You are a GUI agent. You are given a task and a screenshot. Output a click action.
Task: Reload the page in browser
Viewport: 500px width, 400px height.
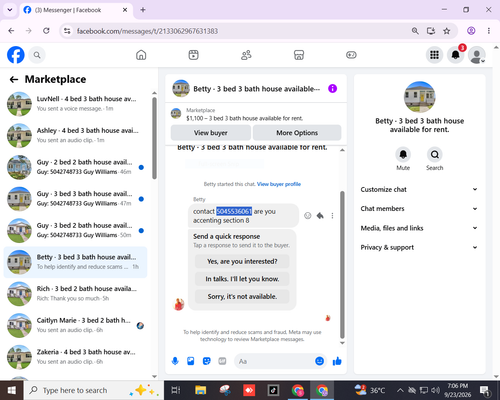coord(46,31)
